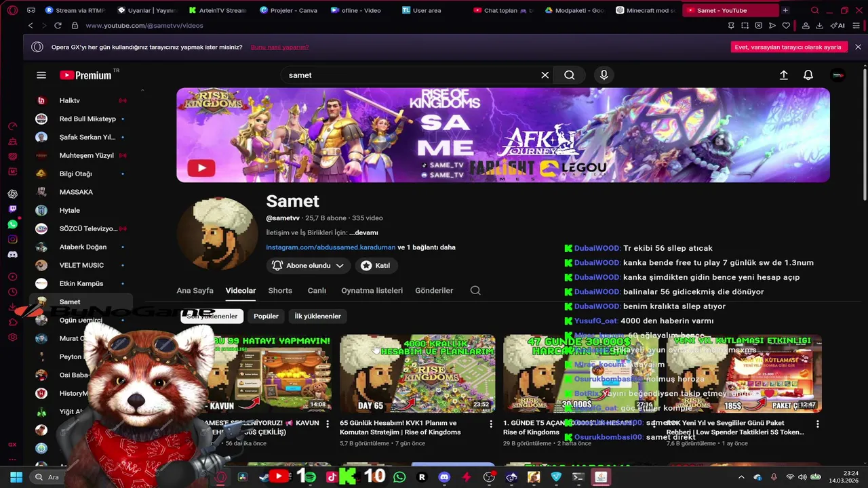This screenshot has width=868, height=488.
Task: Show hidden system tray icons chevron
Action: tap(741, 477)
